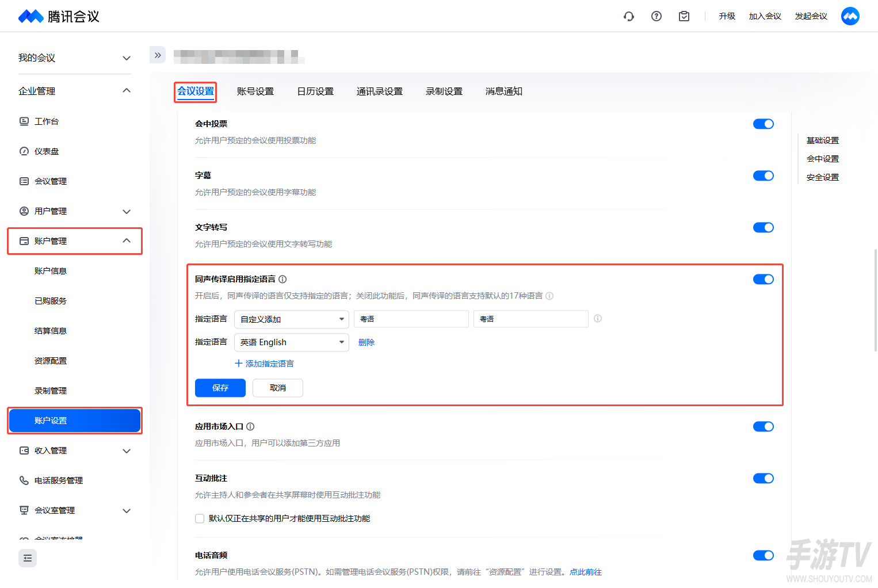The width and height of the screenshot is (878, 588).
Task: Click the 删除 link for English language
Action: (x=367, y=342)
